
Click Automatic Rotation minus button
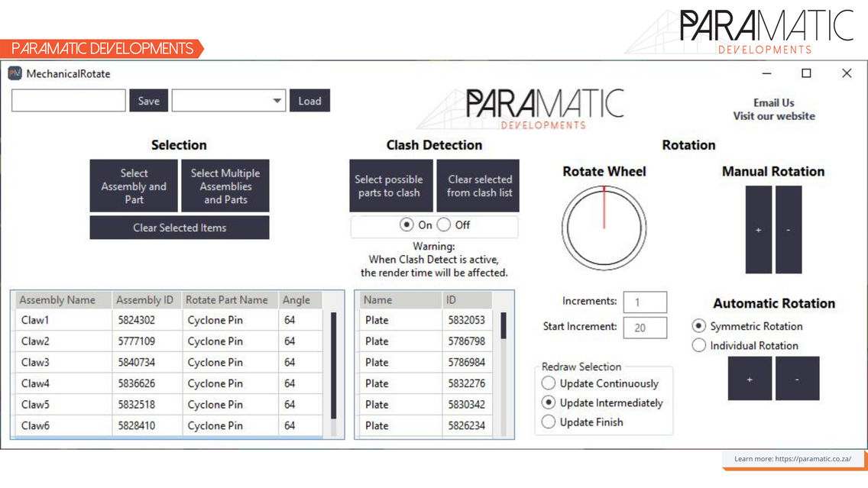pos(797,379)
